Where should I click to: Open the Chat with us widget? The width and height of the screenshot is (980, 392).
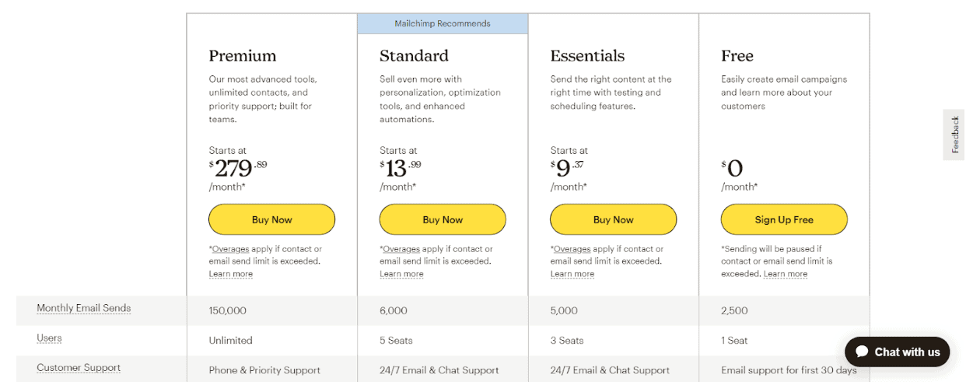[x=898, y=352]
